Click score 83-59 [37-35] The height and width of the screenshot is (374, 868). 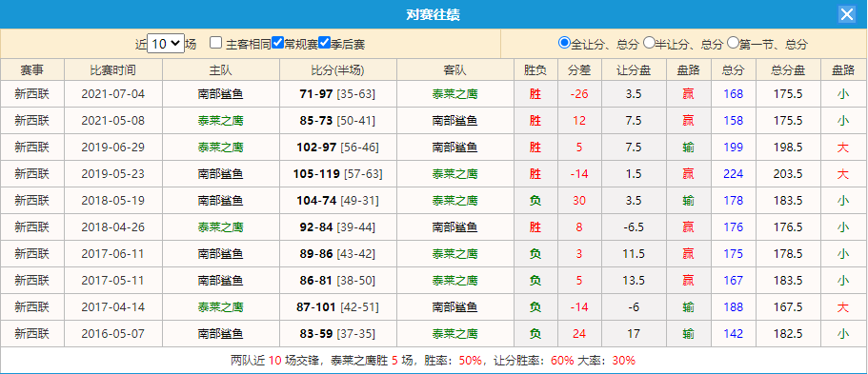coord(337,334)
